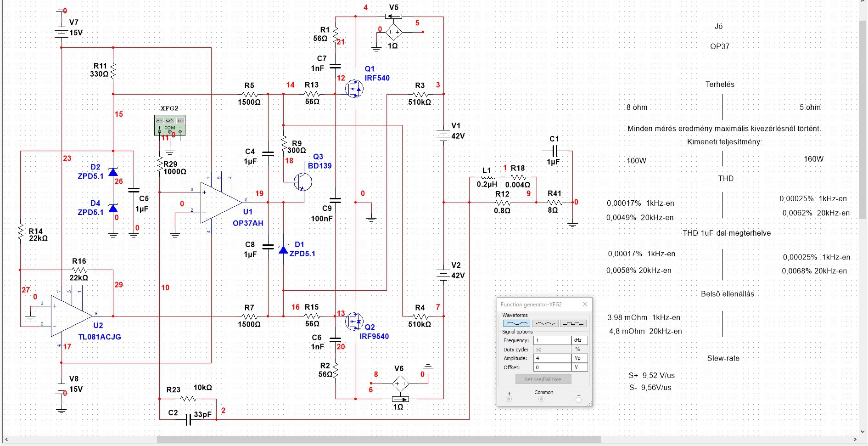Select the U2 TL081ACJG op-amp symbol
The height and width of the screenshot is (446, 868).
coord(72,316)
